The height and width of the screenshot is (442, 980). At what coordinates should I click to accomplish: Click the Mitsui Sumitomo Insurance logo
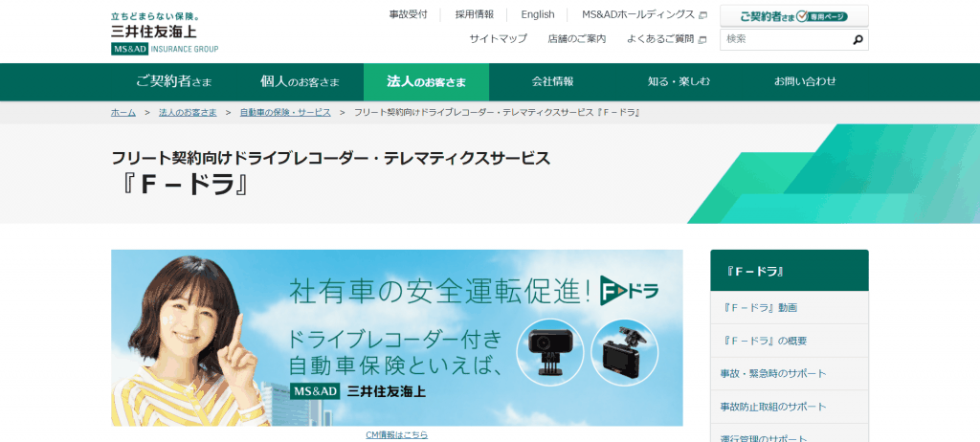pos(165,33)
